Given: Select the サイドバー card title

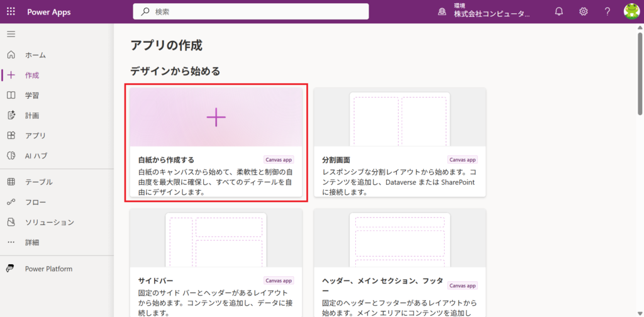Looking at the screenshot, I should click(x=156, y=281).
